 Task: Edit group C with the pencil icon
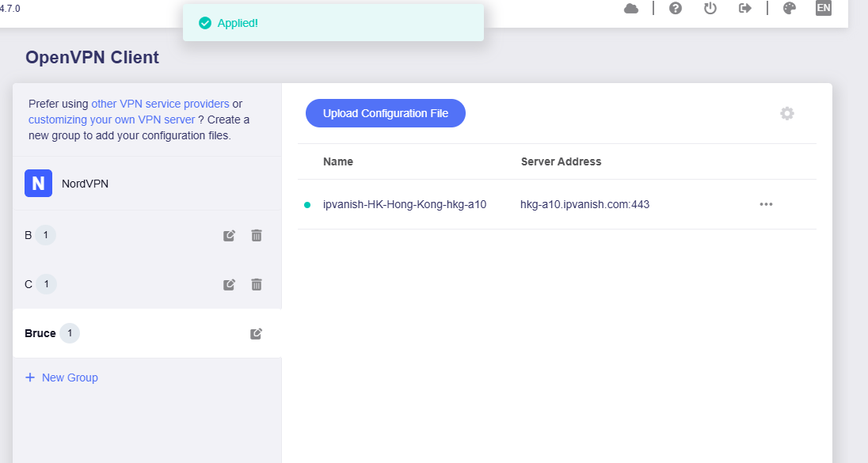pos(229,284)
